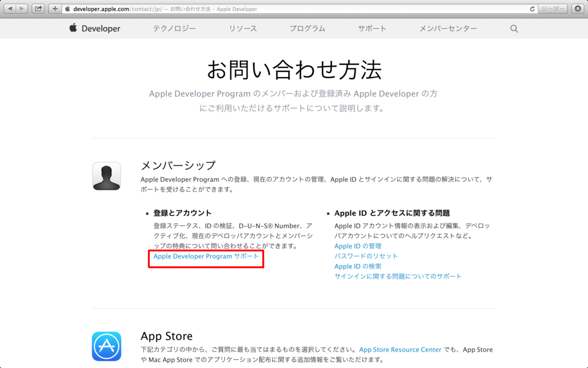Open the テクノロジー navigation item
The height and width of the screenshot is (368, 588).
[175, 29]
